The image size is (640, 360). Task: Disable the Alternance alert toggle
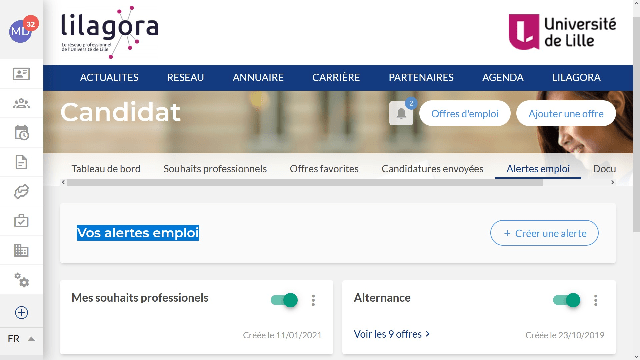(567, 300)
